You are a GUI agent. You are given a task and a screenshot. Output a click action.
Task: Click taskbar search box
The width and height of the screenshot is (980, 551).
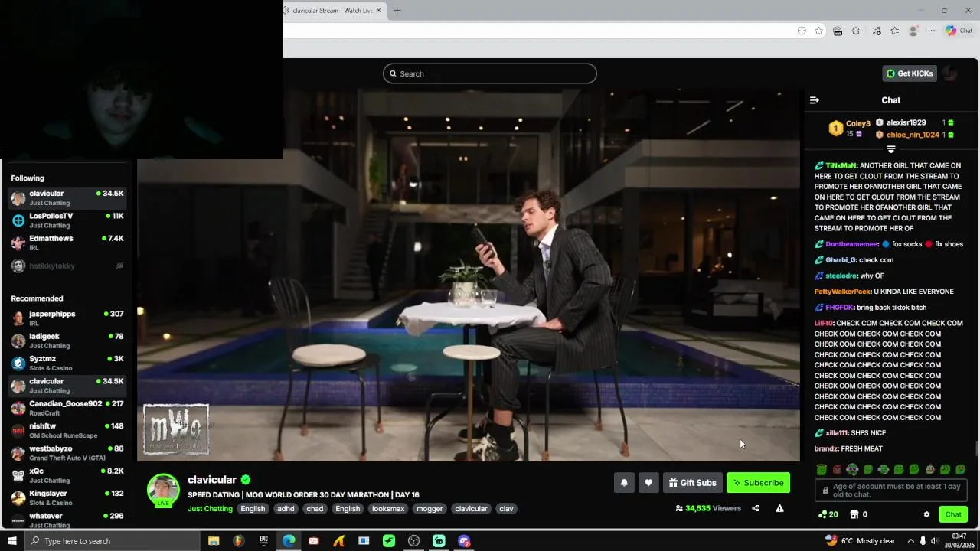pos(112,541)
